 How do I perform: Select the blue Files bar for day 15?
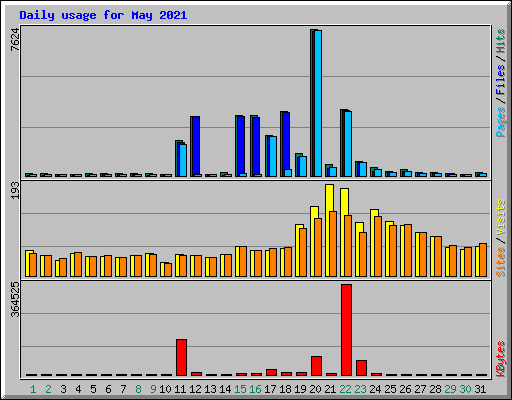(241, 145)
